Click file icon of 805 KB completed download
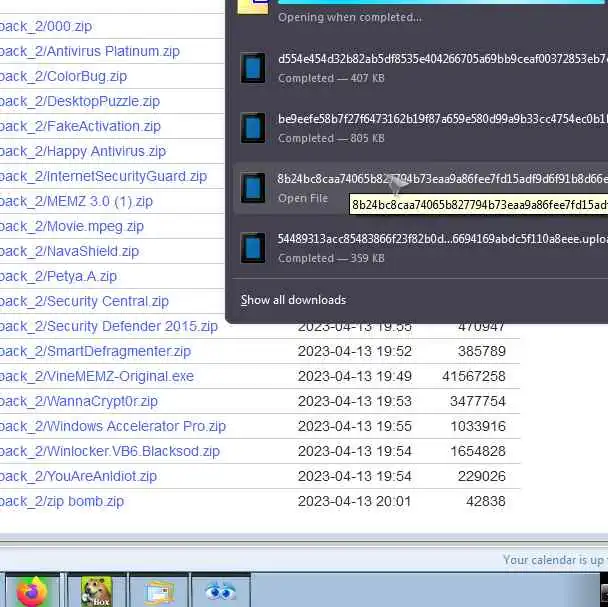The height and width of the screenshot is (607, 608). click(x=253, y=128)
